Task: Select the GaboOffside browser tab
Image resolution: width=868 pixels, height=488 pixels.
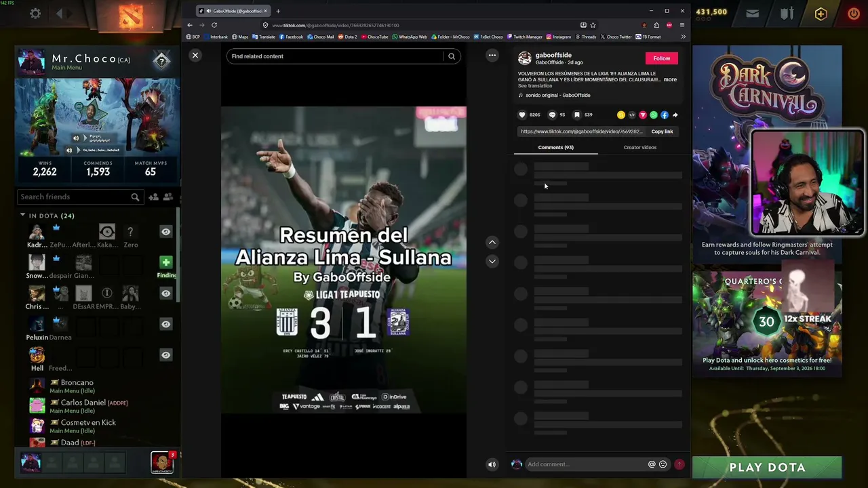Action: pos(234,11)
